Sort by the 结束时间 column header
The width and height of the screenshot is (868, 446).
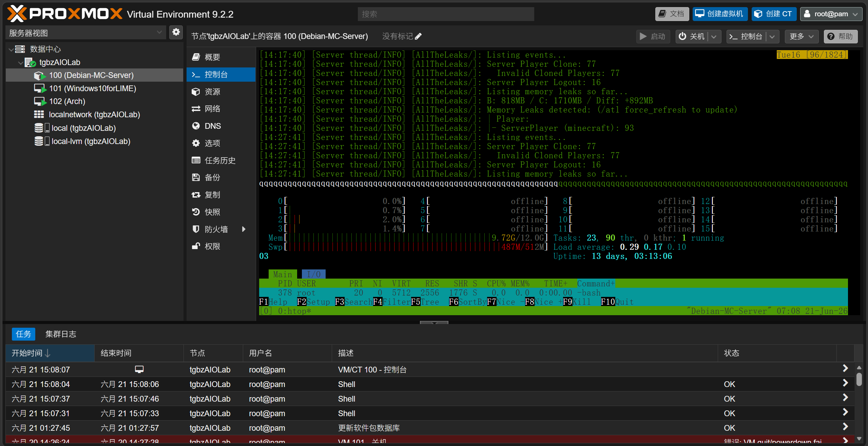139,353
